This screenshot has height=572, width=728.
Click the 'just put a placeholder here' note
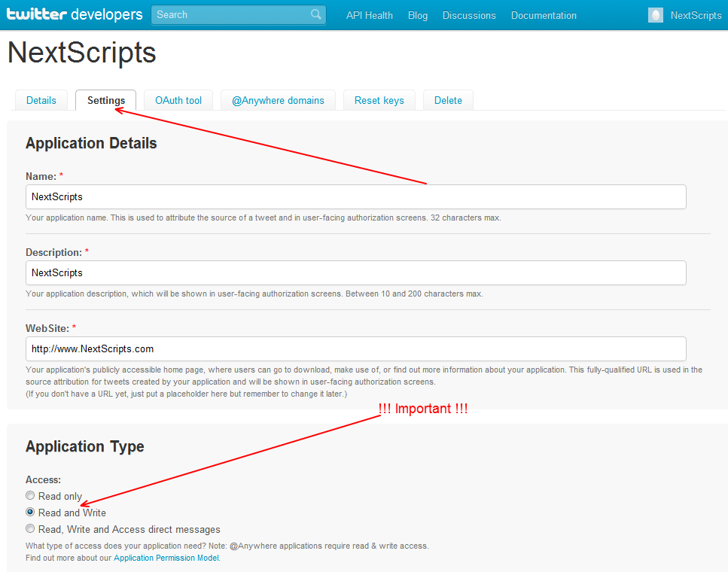pyautogui.click(x=186, y=394)
